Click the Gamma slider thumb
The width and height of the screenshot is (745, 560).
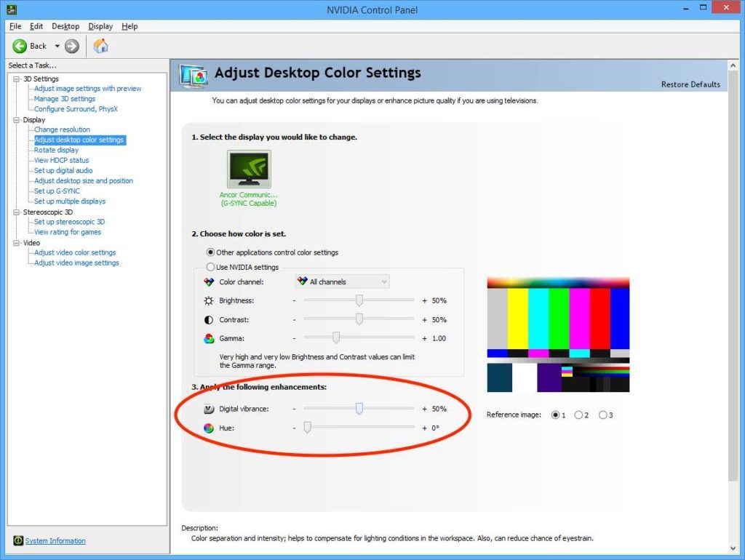coord(336,337)
